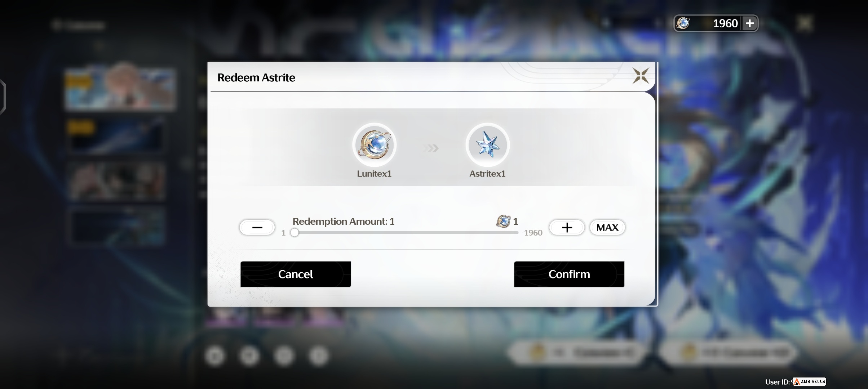Click the 1960 maximum value by slider
This screenshot has width=868, height=389.
(x=533, y=233)
